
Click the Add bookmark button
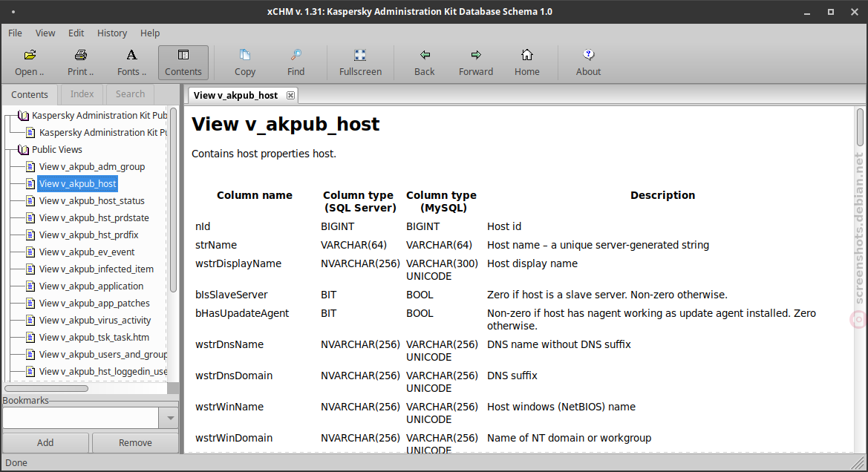click(45, 442)
